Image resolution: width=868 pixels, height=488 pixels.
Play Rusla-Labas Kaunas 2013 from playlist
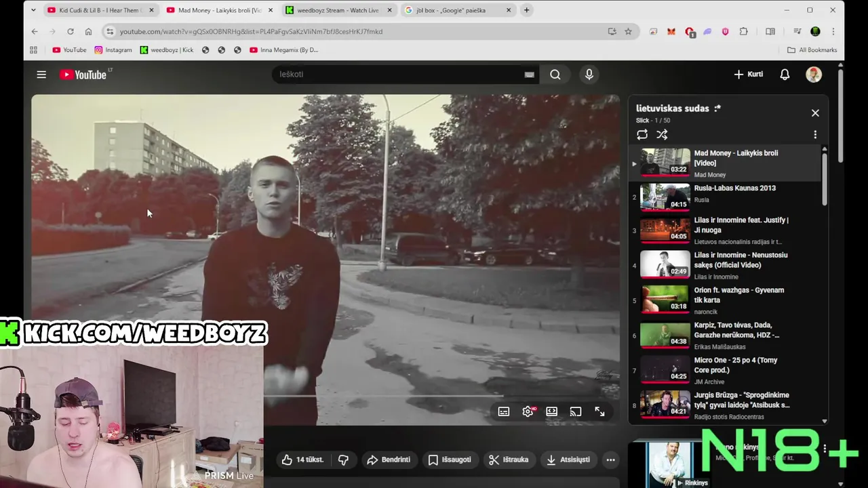[725, 198]
